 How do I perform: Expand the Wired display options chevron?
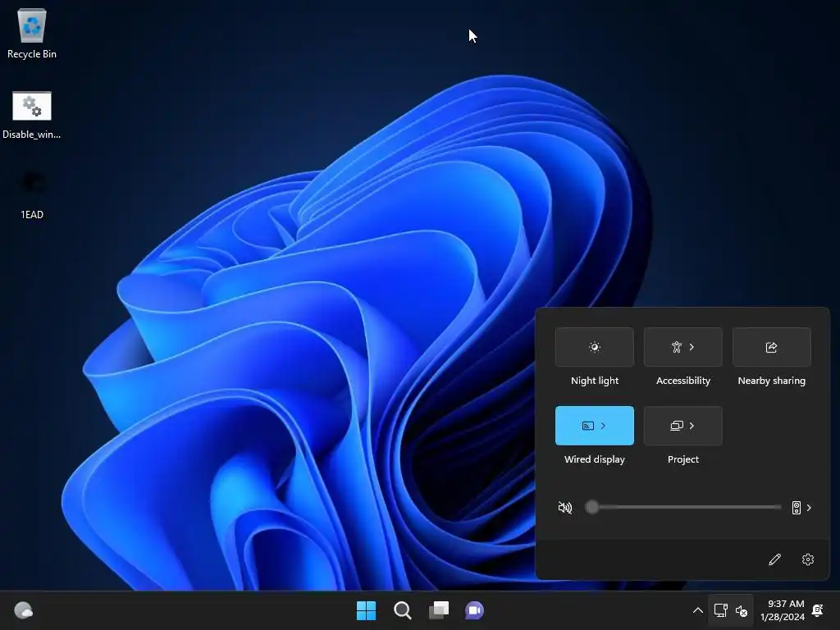[x=603, y=426]
